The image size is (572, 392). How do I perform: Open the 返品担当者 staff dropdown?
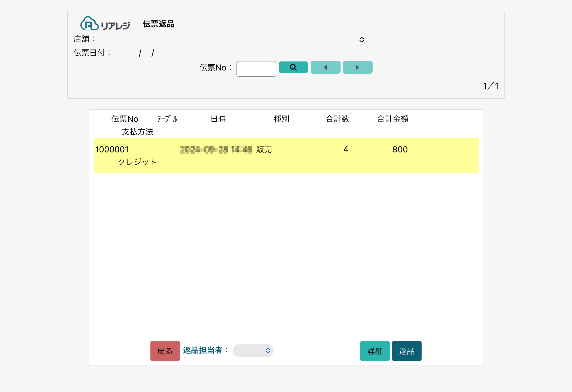coord(253,350)
